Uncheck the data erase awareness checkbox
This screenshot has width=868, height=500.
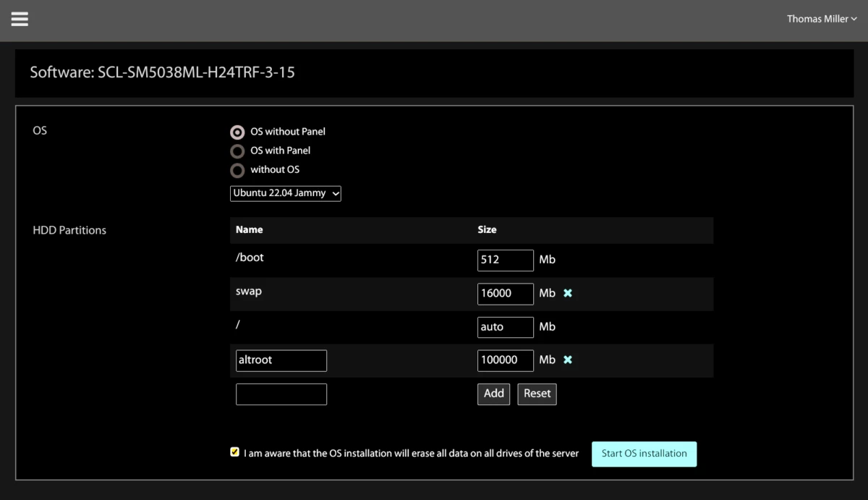[x=234, y=452]
